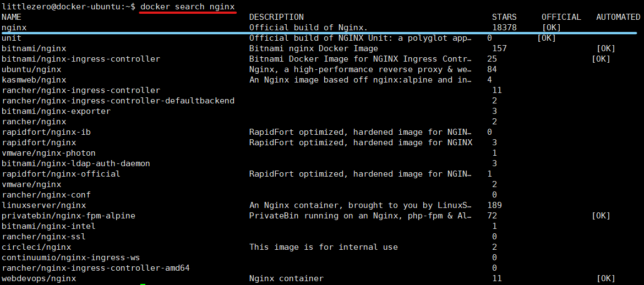The width and height of the screenshot is (644, 285).
Task: Click the "circleci/nginx" name
Action: [36, 247]
